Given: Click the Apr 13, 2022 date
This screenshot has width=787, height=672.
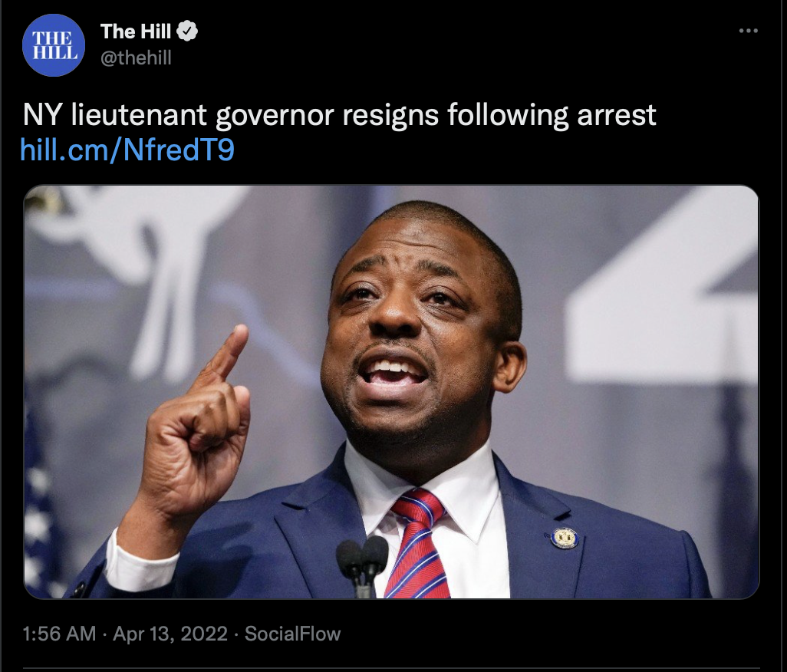Looking at the screenshot, I should [x=170, y=634].
